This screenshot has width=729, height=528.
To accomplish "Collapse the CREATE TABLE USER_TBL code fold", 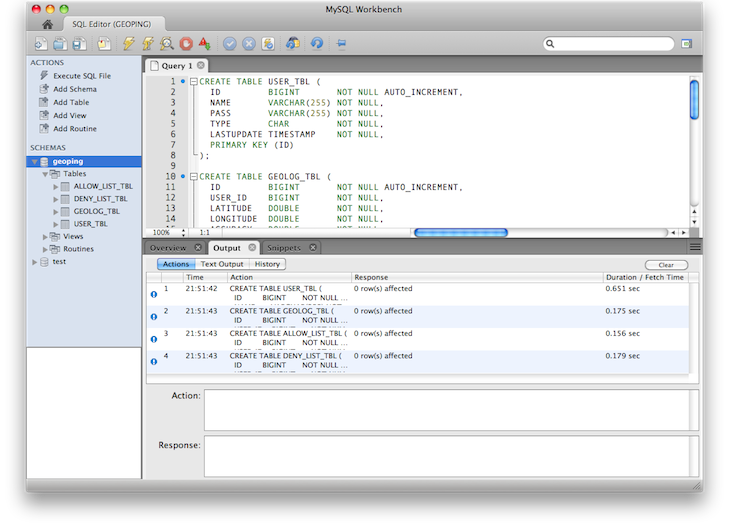I will 193,81.
